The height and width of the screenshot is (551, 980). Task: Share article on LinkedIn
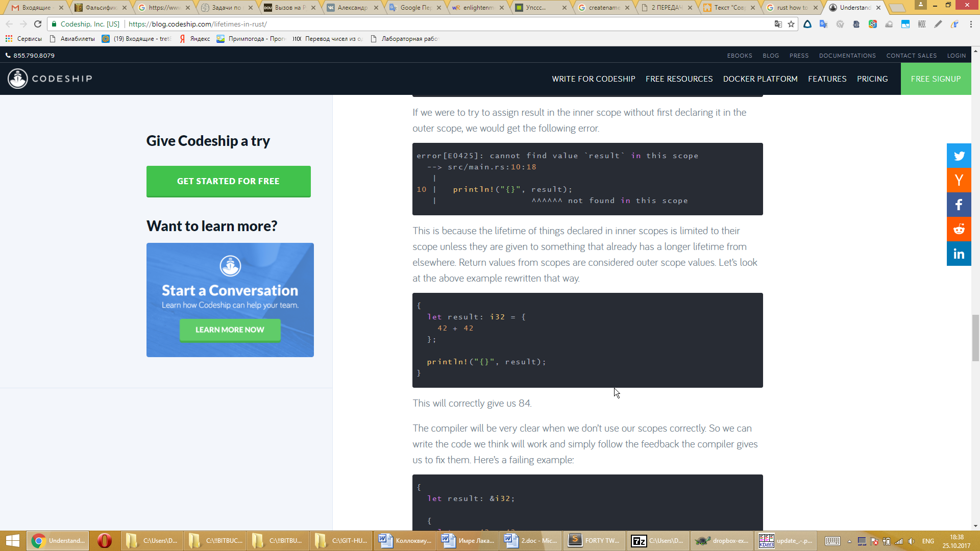(959, 254)
